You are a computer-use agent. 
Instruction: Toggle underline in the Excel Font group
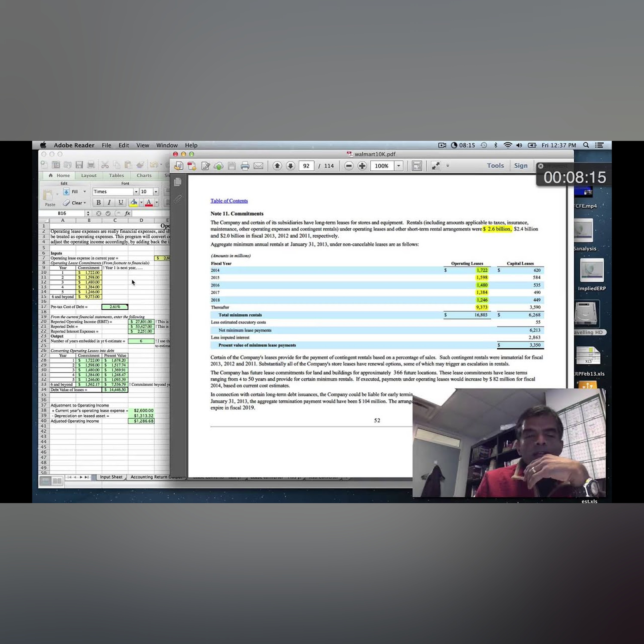coord(121,202)
